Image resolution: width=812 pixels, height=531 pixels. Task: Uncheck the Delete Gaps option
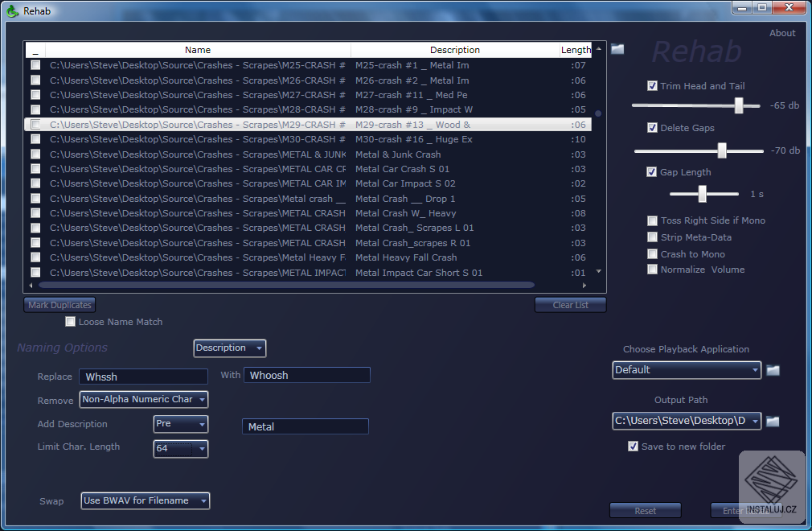(653, 128)
